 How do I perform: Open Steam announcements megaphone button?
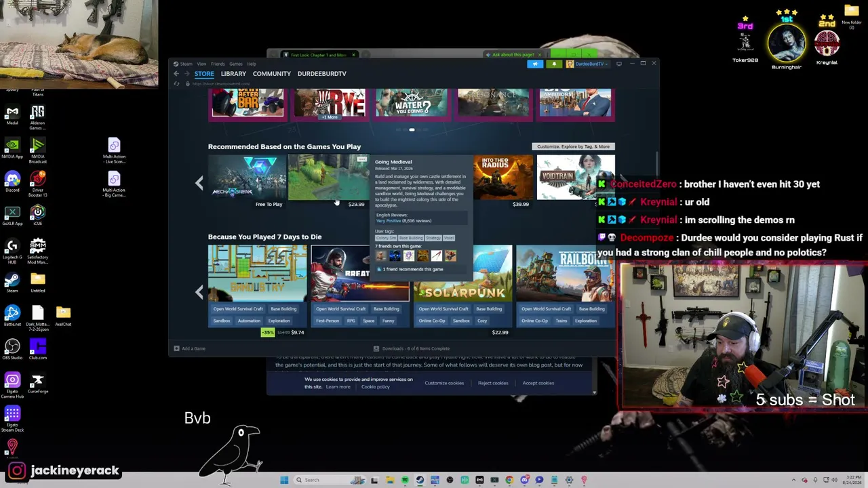tap(535, 64)
